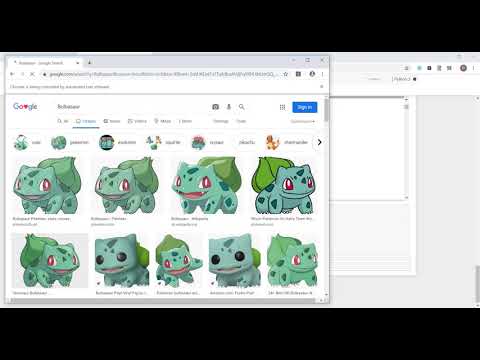This screenshot has height=360, width=480.
Task: Open the profile avatar in background window
Action: (x=463, y=68)
